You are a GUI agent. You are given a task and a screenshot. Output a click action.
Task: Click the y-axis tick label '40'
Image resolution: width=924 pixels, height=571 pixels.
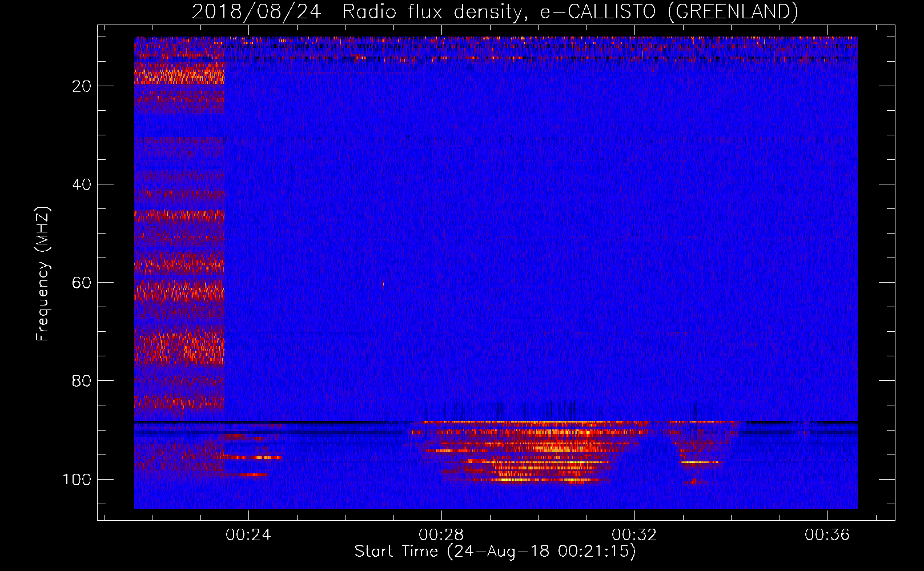(82, 184)
